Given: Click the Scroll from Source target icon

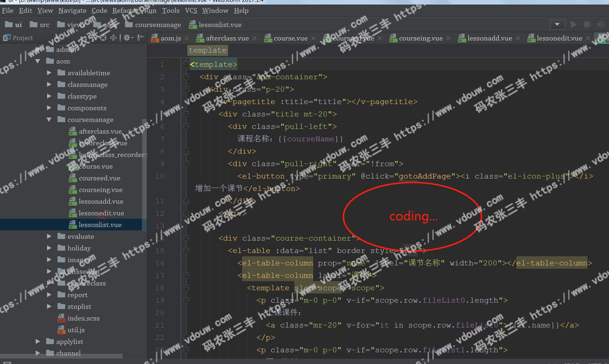Looking at the screenshot, I should click(x=103, y=38).
